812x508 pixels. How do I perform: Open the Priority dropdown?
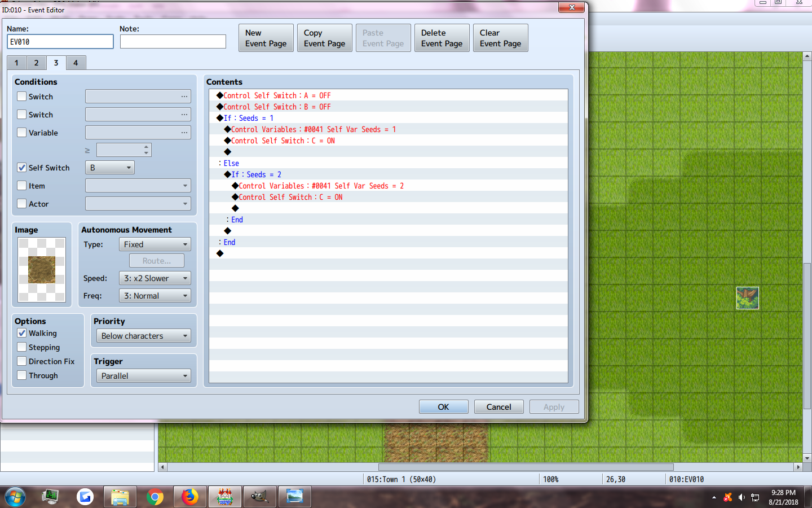pos(144,336)
